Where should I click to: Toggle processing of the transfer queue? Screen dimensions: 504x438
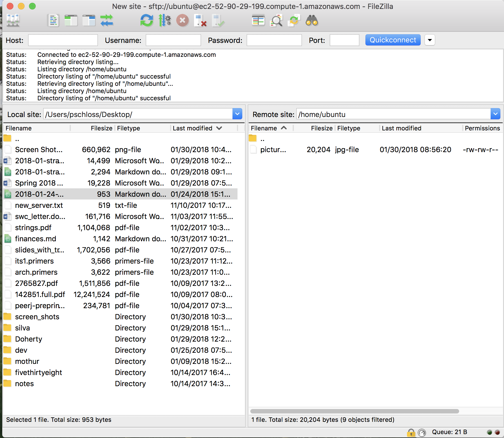pyautogui.click(x=165, y=21)
